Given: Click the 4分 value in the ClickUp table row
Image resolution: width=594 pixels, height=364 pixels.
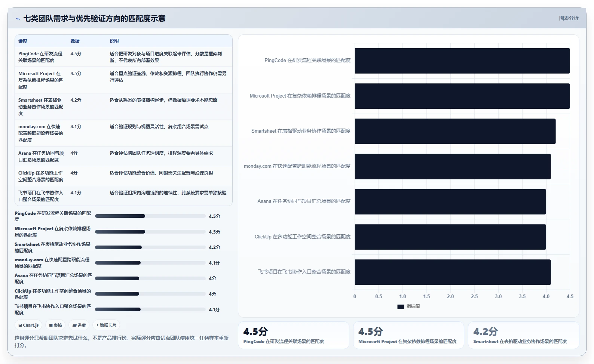Looking at the screenshot, I should 74,173.
